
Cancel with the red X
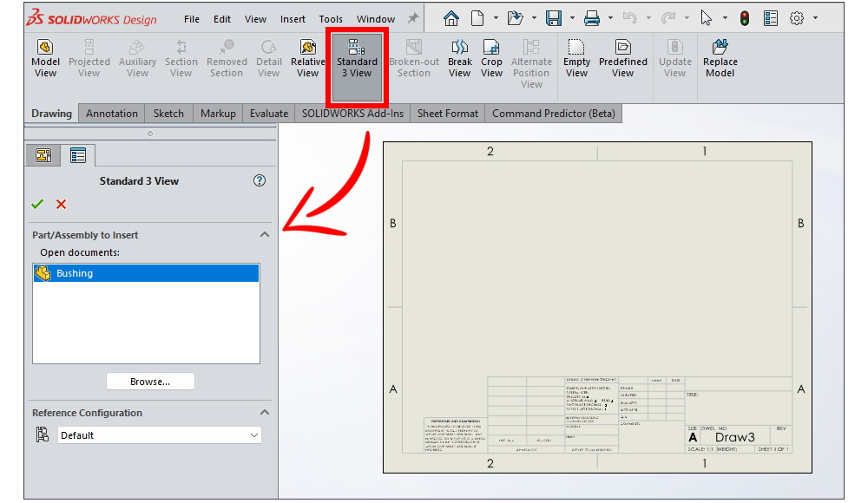(x=61, y=204)
